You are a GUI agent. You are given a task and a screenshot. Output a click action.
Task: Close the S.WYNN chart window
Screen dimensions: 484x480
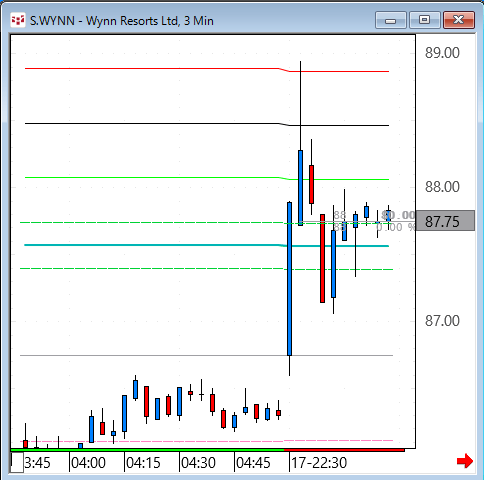[459, 20]
